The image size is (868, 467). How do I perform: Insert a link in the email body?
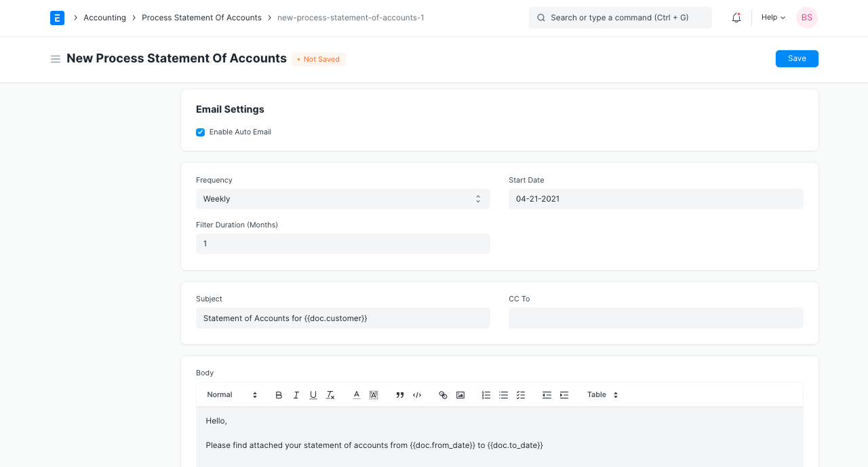pos(442,394)
